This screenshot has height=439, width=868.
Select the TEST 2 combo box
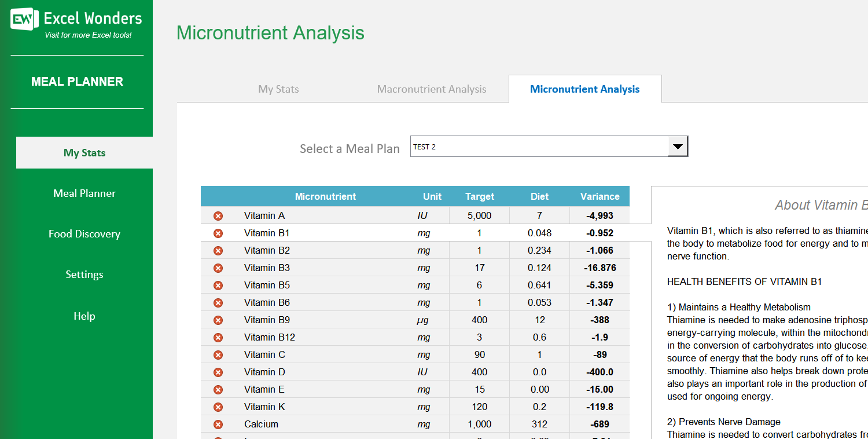[538, 147]
